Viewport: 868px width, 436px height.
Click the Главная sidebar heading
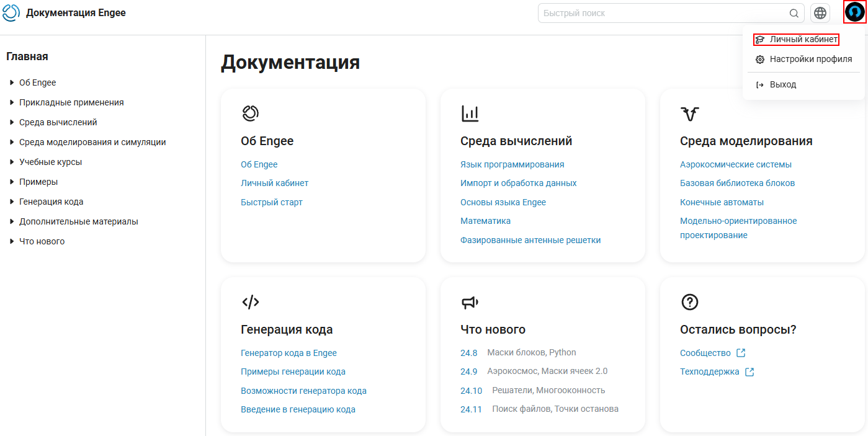(27, 56)
